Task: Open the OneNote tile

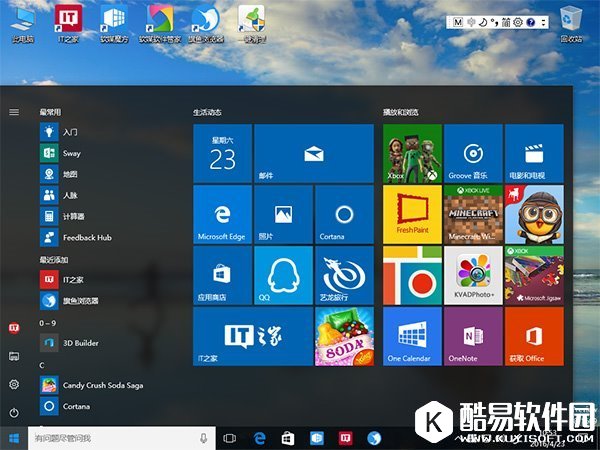Action: (x=473, y=336)
